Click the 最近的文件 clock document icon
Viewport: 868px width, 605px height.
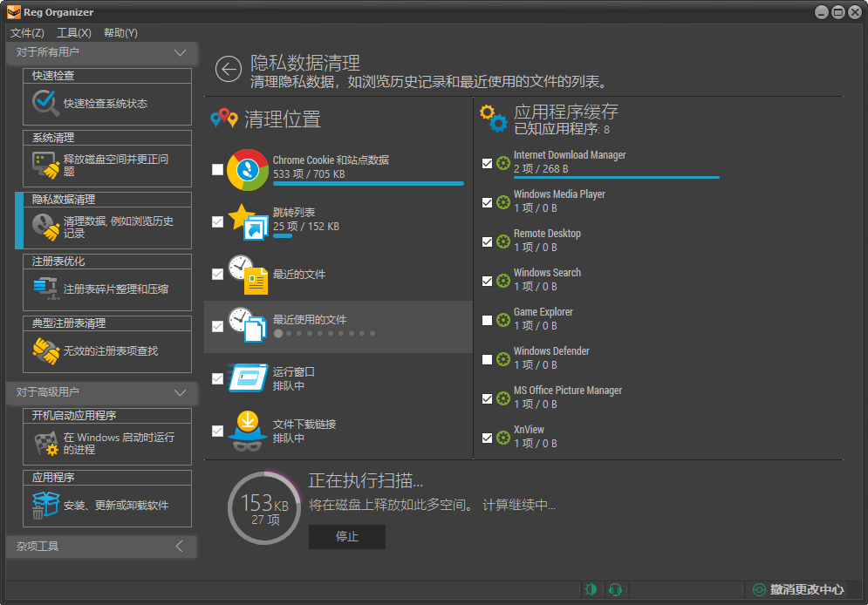[x=248, y=275]
